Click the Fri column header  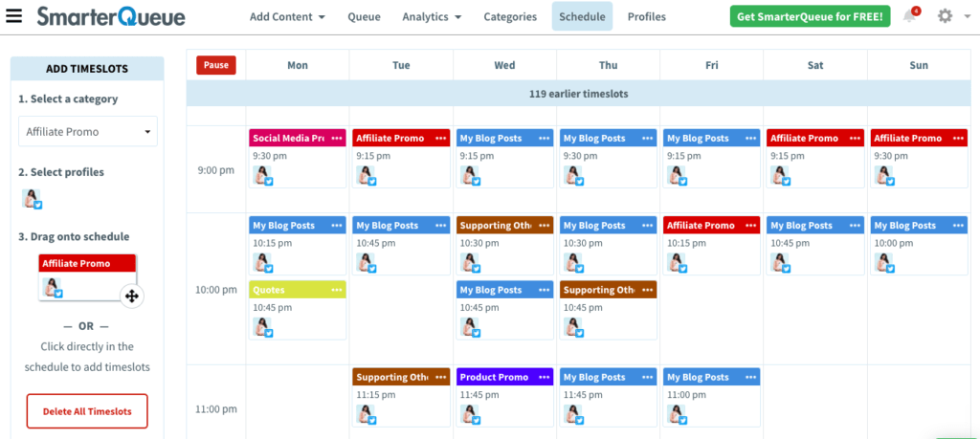pyautogui.click(x=712, y=65)
